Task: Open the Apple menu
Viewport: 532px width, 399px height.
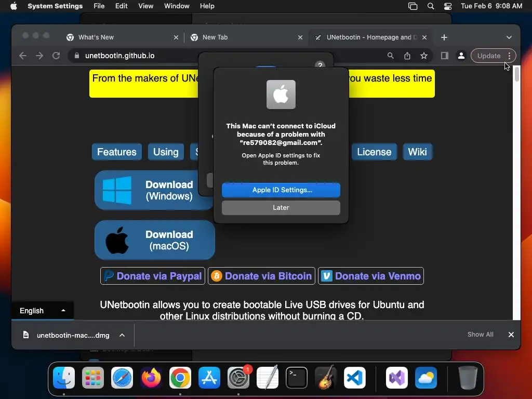Action: [x=14, y=6]
